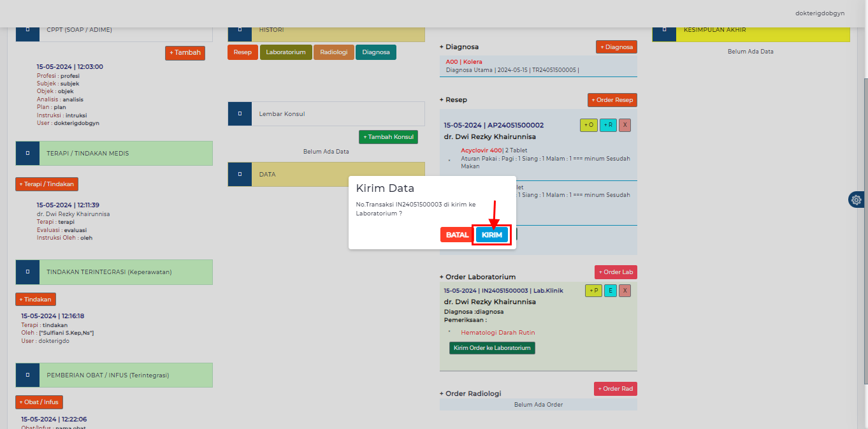This screenshot has height=429, width=868.
Task: Delete the prescription using its red X icon
Action: 624,125
